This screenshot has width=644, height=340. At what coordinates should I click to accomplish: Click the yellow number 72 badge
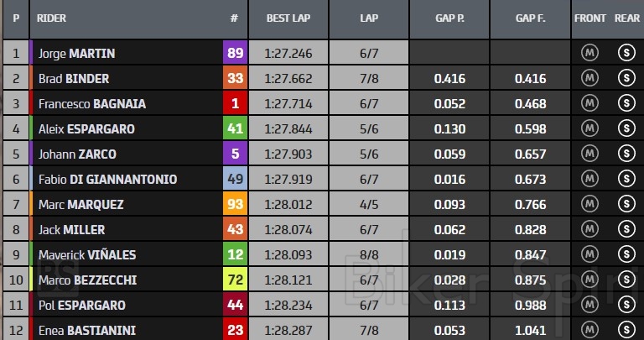(x=235, y=280)
